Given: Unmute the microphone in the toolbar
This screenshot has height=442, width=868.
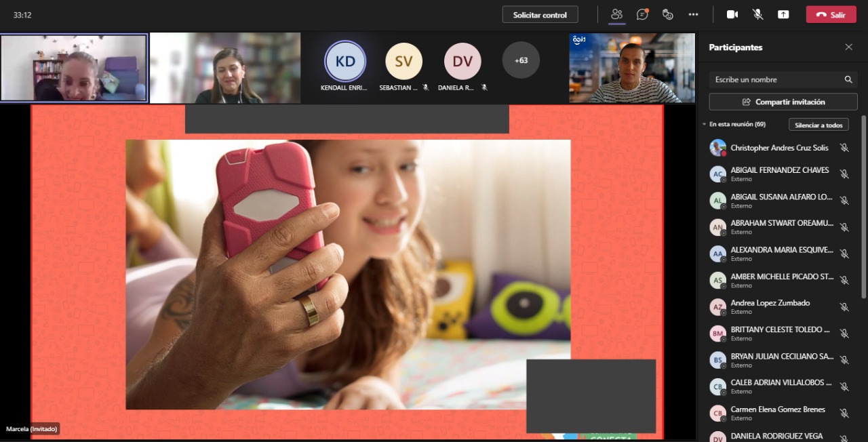Looking at the screenshot, I should [x=757, y=14].
